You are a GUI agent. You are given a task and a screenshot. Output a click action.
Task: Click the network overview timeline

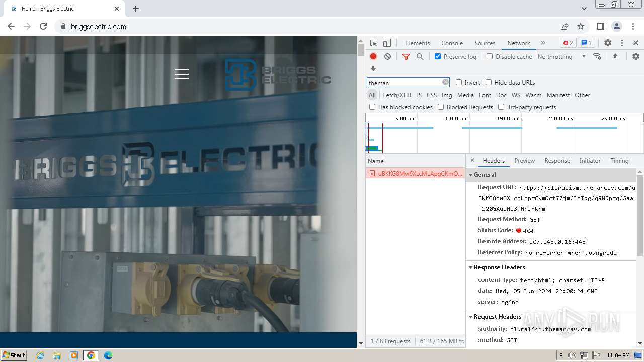tap(504, 133)
